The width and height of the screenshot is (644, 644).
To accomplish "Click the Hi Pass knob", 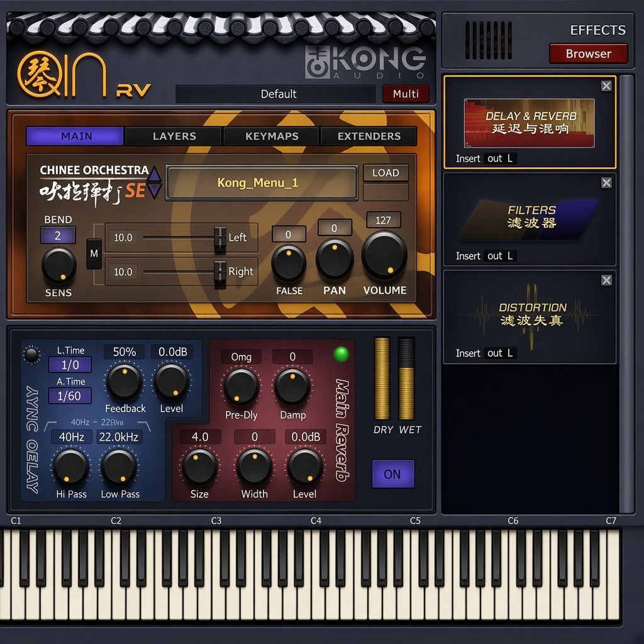I will 70,467.
